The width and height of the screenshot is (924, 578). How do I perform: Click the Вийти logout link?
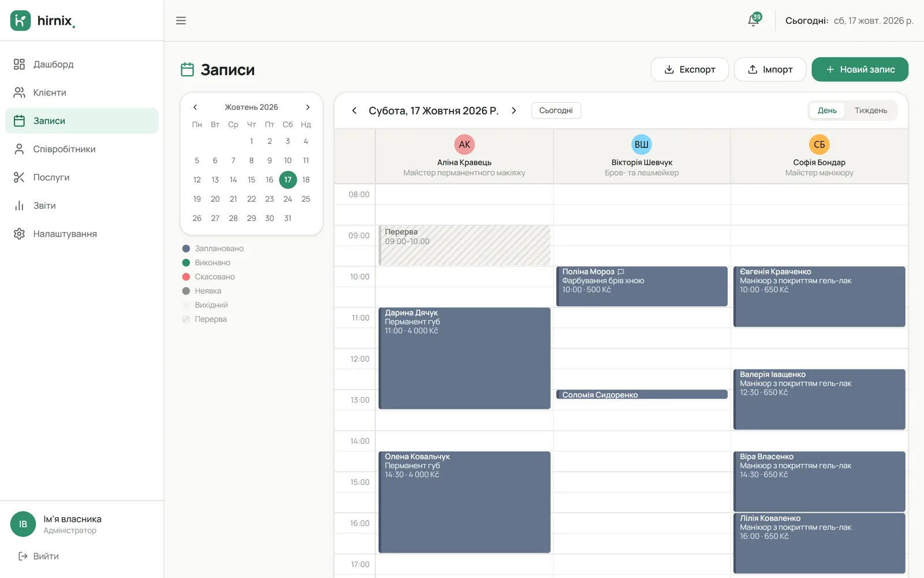point(39,556)
